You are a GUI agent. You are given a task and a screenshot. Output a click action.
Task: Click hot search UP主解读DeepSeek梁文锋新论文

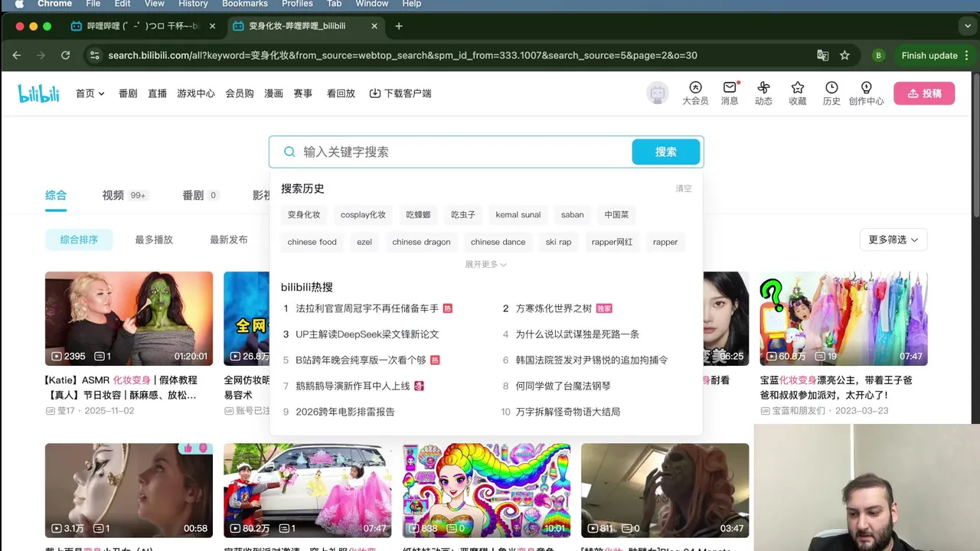[x=367, y=334]
